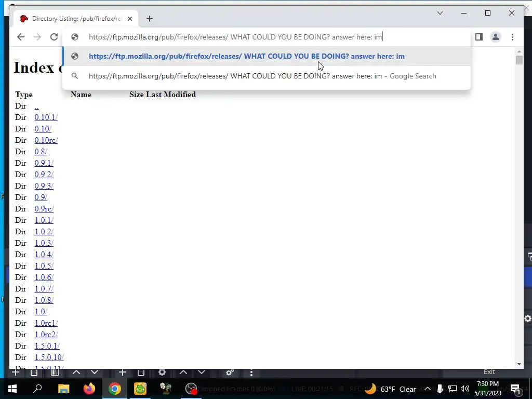532x399 pixels.
Task: Toggle the Chrome side panel icon
Action: (x=478, y=37)
